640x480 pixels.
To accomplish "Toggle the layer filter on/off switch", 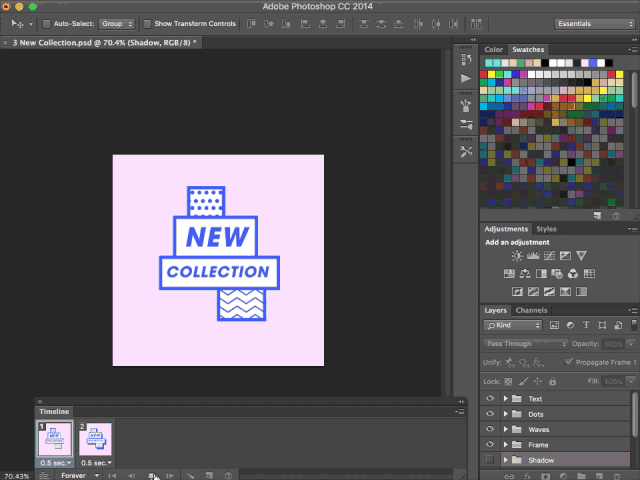I will [634, 325].
